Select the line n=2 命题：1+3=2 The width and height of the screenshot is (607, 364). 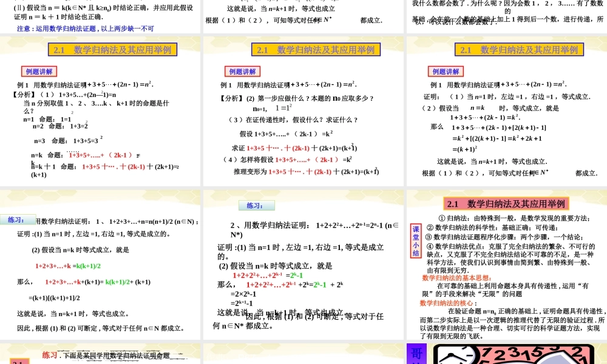[x=60, y=126]
